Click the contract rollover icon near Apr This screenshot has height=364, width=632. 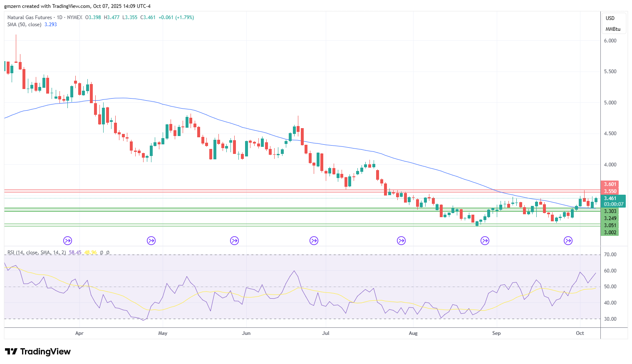67,240
